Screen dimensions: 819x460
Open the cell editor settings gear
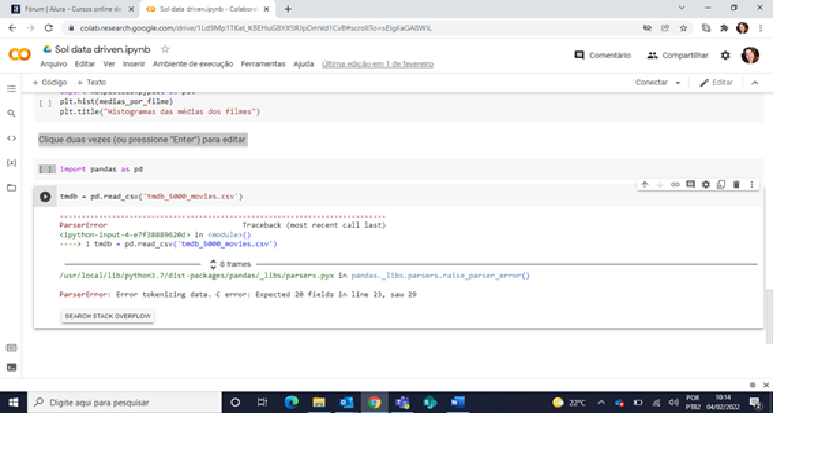tap(706, 184)
